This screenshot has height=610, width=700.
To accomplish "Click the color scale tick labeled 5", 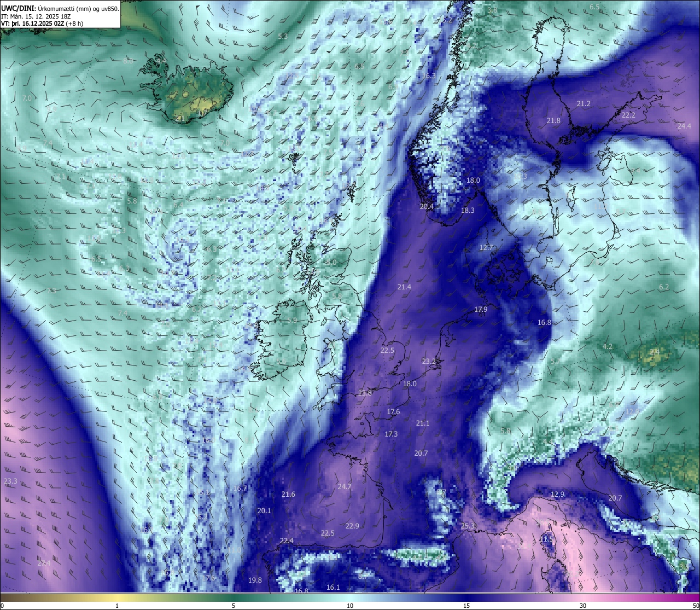I will [x=234, y=605].
